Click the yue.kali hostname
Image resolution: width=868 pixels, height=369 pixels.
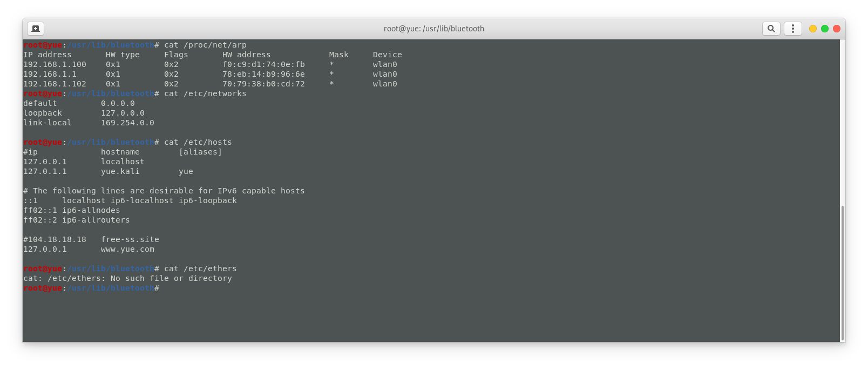120,171
